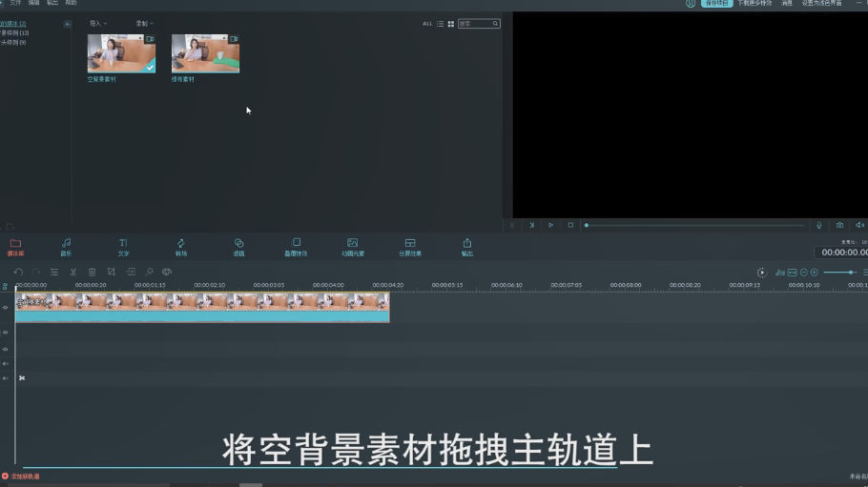This screenshot has height=487, width=868.
Task: Select the second media thumbnail with green cloth
Action: pos(205,53)
